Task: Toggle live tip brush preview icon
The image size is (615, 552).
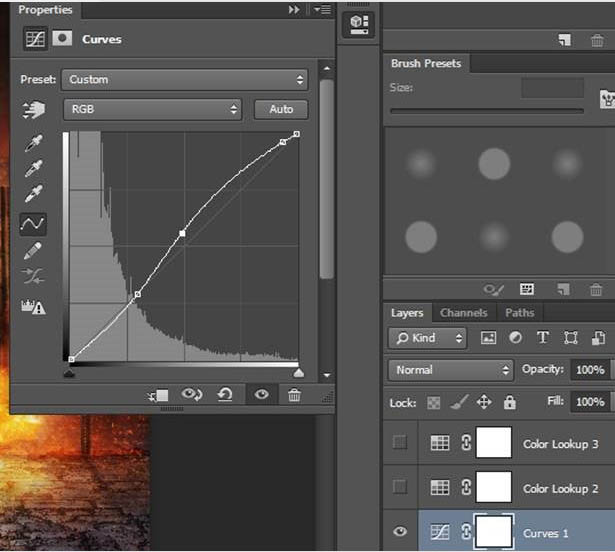Action: pyautogui.click(x=494, y=290)
